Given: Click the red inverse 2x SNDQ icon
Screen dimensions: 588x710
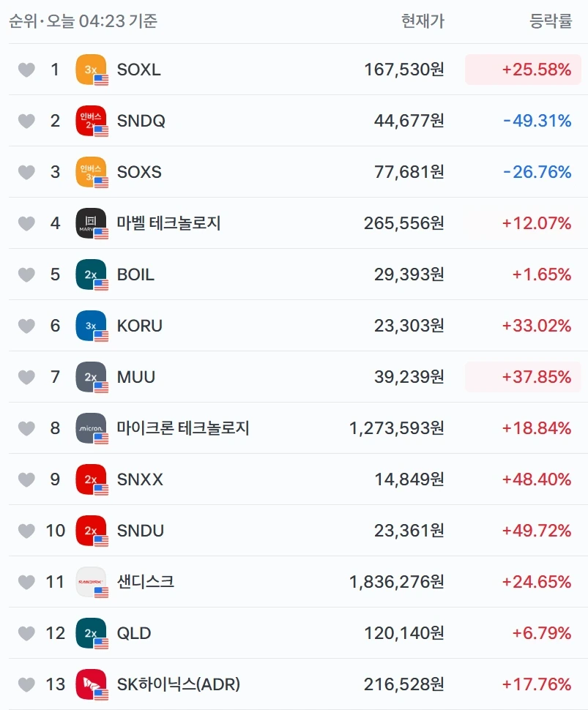Looking at the screenshot, I should pyautogui.click(x=91, y=121).
